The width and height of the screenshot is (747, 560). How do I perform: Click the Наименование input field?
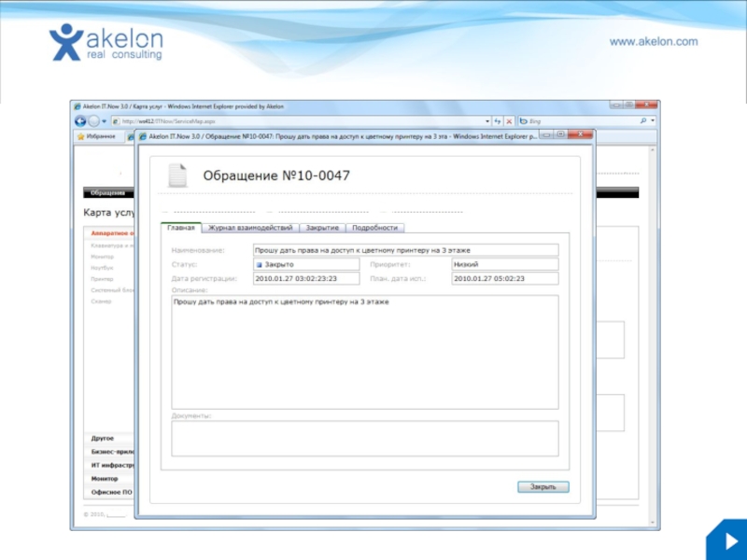[x=406, y=250]
